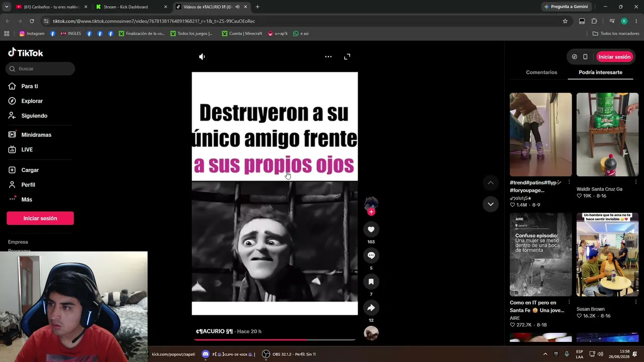Open the tab search dropdown arrow
The height and width of the screenshot is (362, 644).
pos(7,7)
